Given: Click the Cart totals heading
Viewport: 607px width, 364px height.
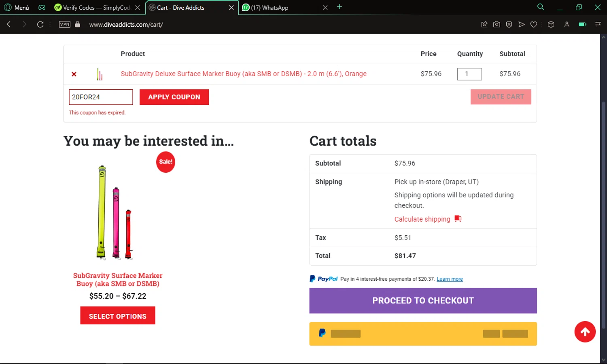Looking at the screenshot, I should (343, 141).
